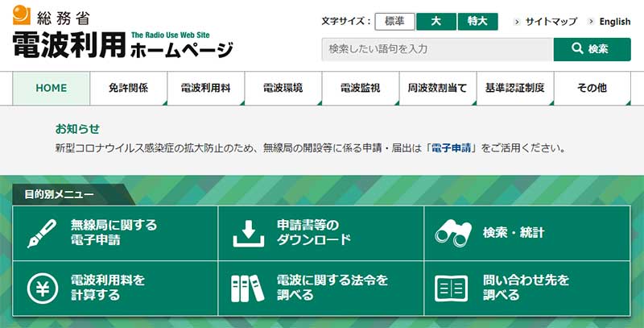Expand the 電波監視 menu
The image size is (644, 328).
pyautogui.click(x=360, y=89)
